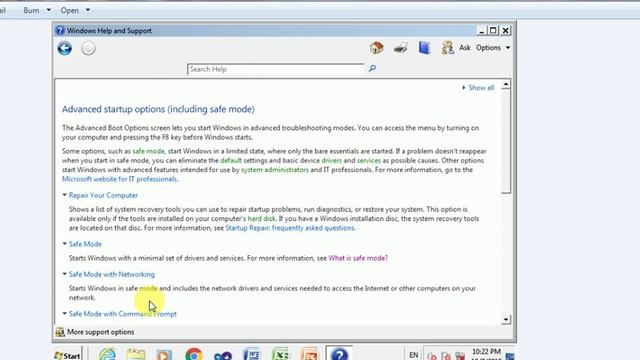Click the Ask people icon

(x=447, y=48)
